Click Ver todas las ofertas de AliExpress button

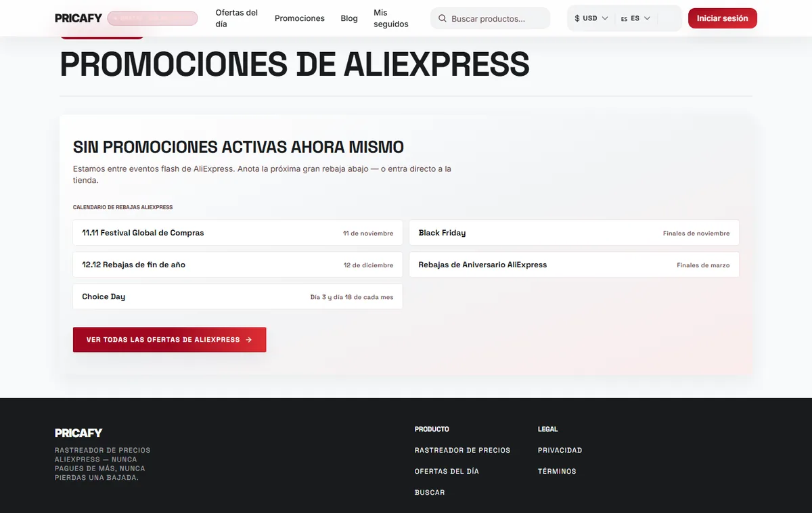tap(169, 340)
